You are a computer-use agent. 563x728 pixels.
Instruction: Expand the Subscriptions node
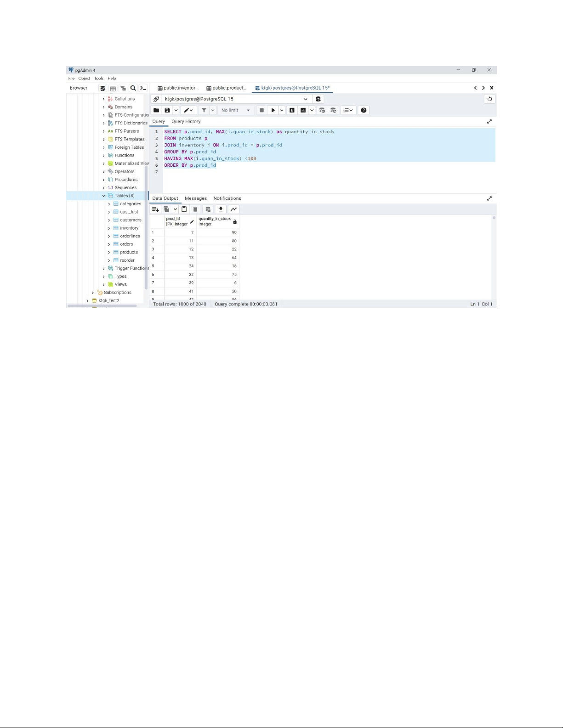point(93,293)
